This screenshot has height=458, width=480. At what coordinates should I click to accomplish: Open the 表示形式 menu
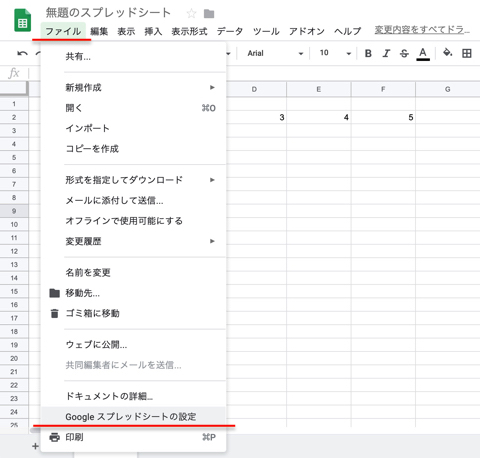189,31
